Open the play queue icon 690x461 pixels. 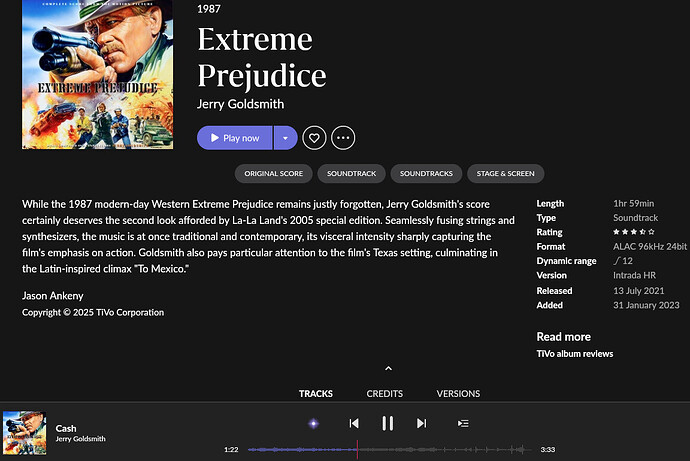click(x=463, y=423)
